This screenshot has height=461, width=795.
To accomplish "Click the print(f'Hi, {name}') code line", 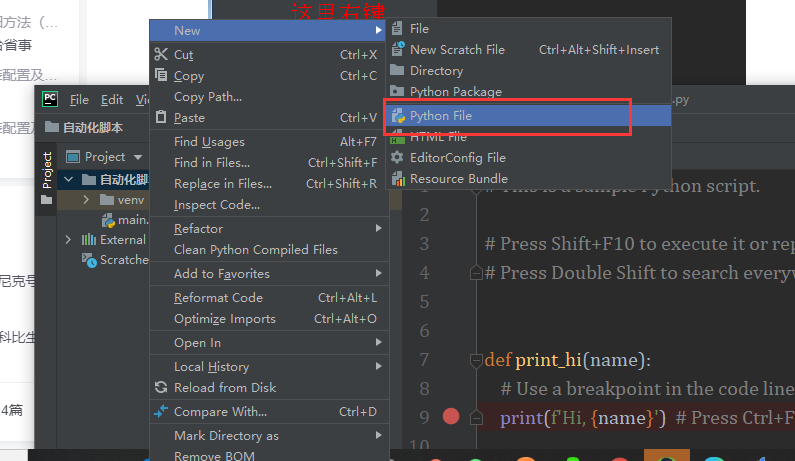I will pyautogui.click(x=583, y=418).
